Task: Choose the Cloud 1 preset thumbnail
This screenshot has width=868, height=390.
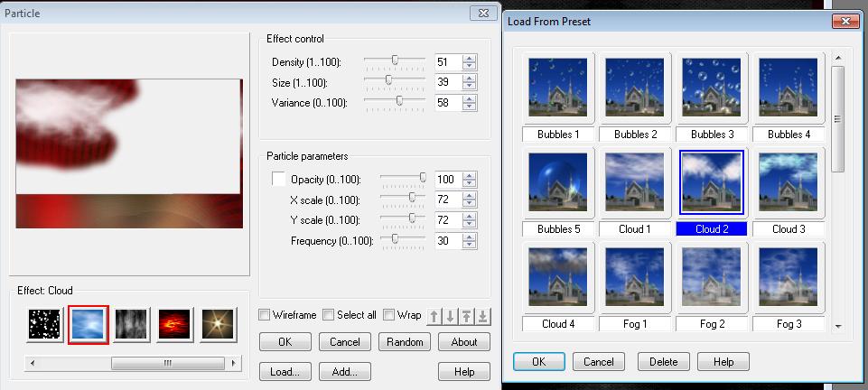Action: 635,182
